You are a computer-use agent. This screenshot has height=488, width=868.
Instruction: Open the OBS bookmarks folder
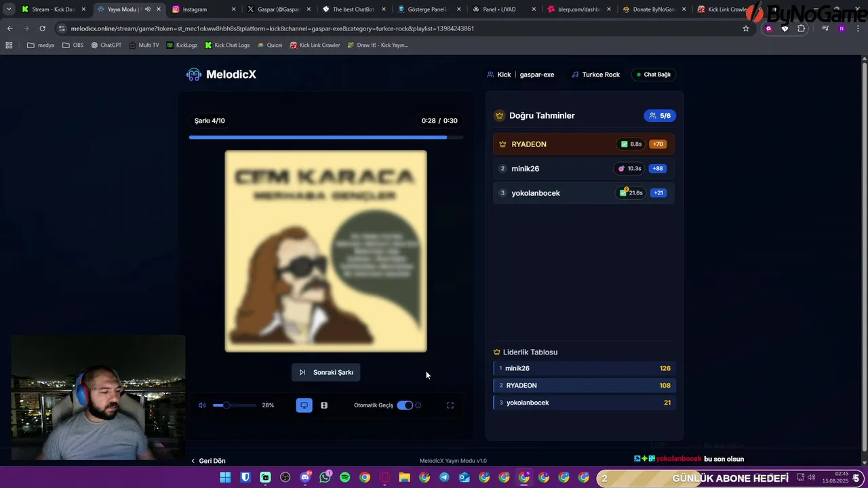73,45
